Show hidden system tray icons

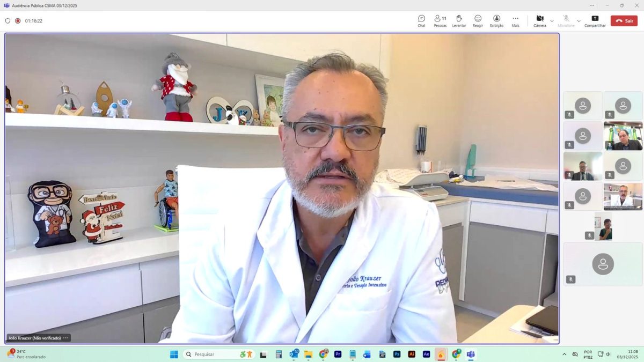coord(564,354)
